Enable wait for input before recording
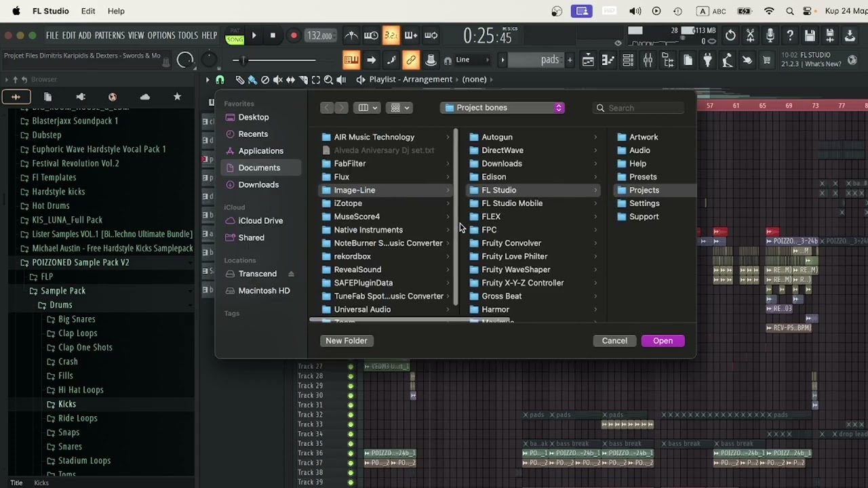Viewport: 868px width, 488px height. tap(371, 35)
